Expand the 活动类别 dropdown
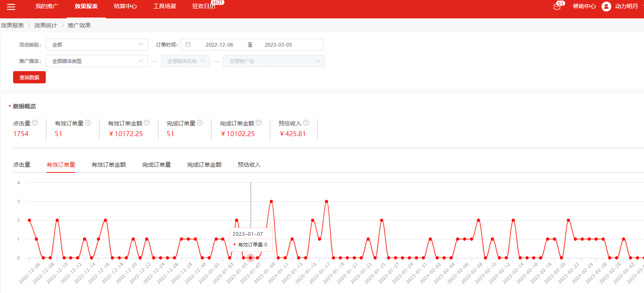This screenshot has width=644, height=293. coord(96,45)
